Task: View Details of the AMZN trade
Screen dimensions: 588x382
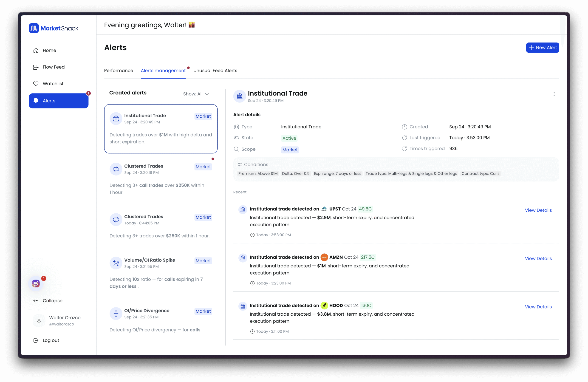Action: pyautogui.click(x=538, y=258)
